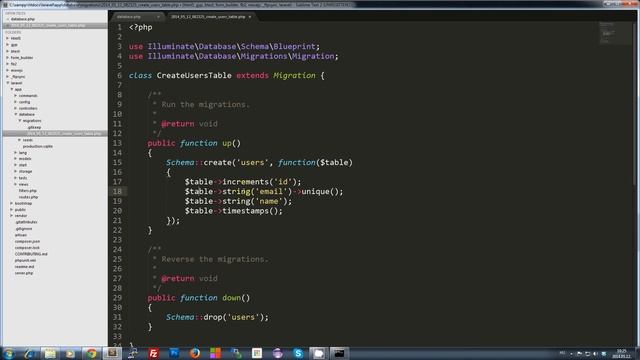Viewport: 640px width, 360px height.
Task: Click the volume icon in system tray
Action: 596,353
